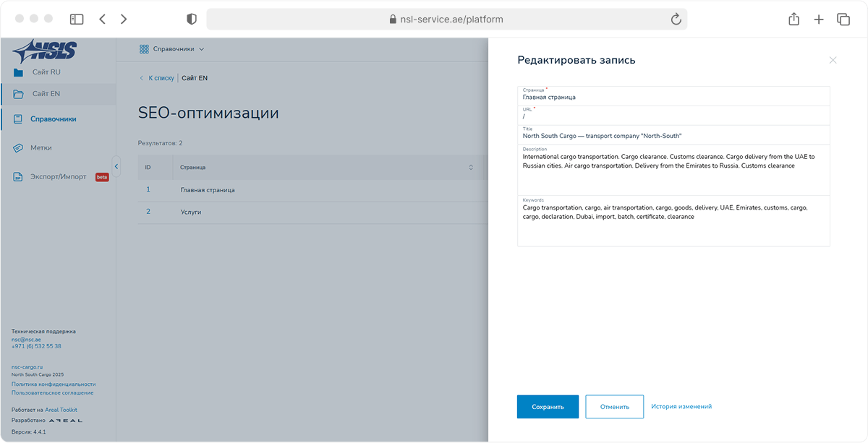
Task: Select Справочники in the sidebar
Action: click(x=53, y=119)
